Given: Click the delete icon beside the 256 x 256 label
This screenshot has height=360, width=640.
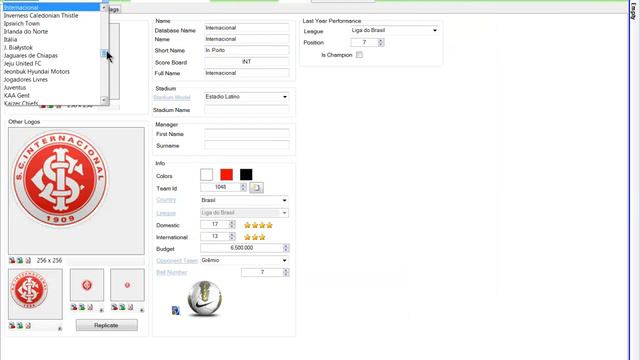Looking at the screenshot, I should (x=28, y=260).
